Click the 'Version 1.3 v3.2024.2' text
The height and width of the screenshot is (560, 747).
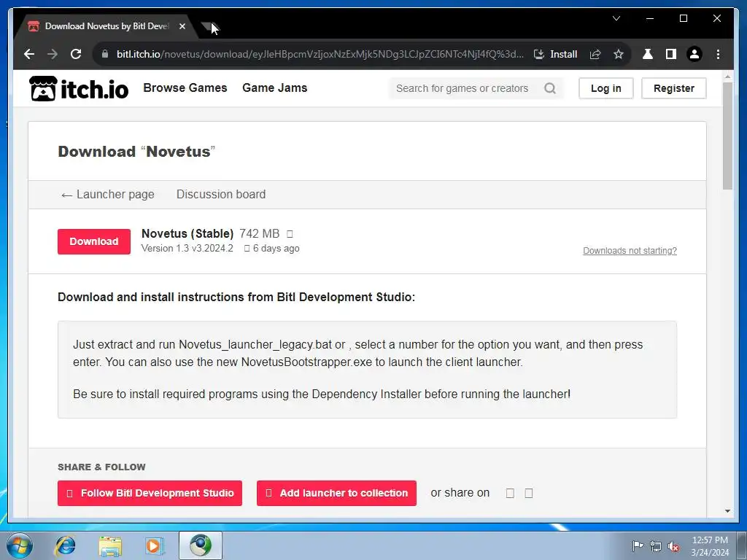point(187,249)
